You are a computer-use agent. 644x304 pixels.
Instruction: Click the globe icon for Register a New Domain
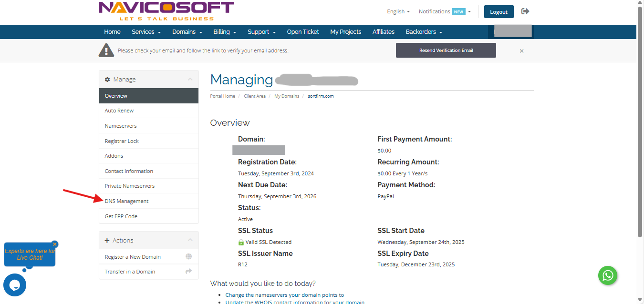click(188, 257)
